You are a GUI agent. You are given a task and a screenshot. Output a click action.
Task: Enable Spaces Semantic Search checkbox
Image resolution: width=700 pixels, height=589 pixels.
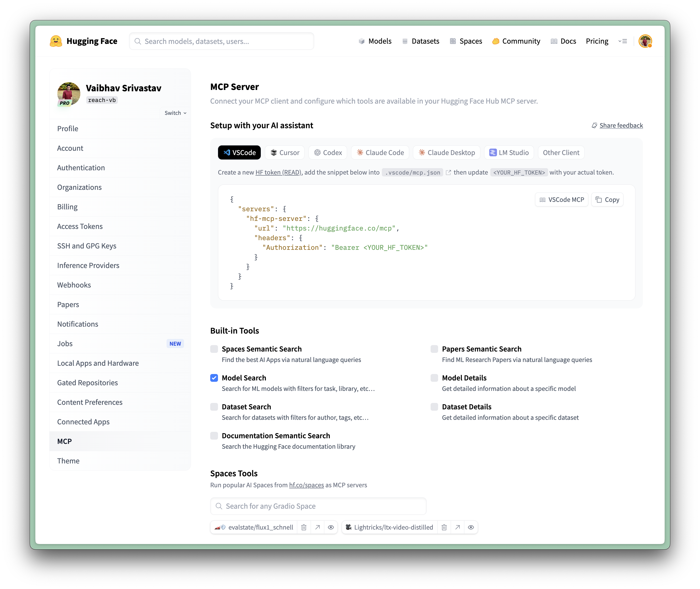(x=214, y=349)
